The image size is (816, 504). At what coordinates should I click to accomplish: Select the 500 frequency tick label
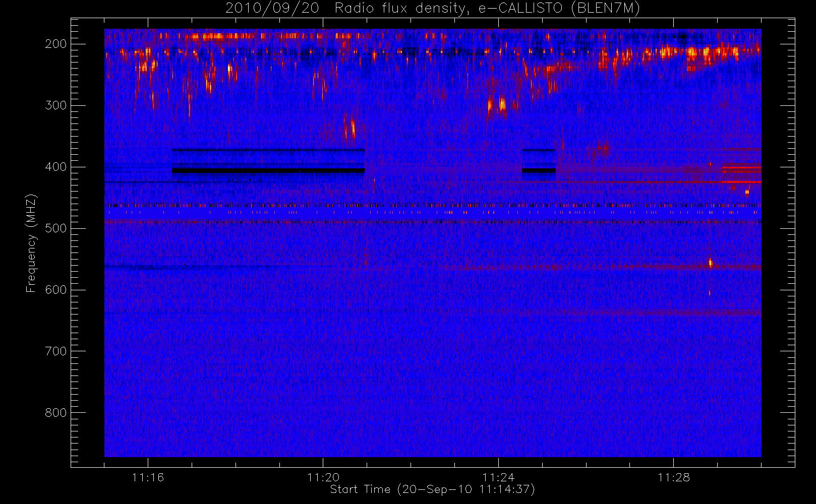[x=56, y=228]
